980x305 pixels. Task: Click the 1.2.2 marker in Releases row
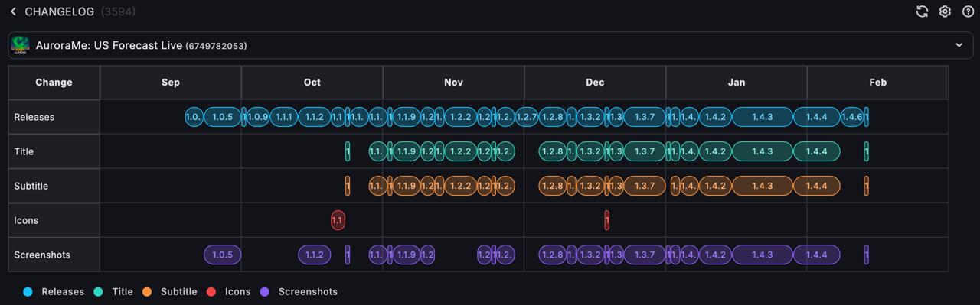pyautogui.click(x=460, y=117)
